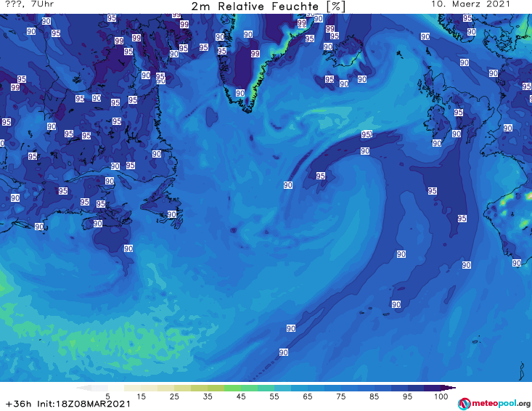
Task: Click the date "10. Maerz 2021"
Action: (x=470, y=4)
